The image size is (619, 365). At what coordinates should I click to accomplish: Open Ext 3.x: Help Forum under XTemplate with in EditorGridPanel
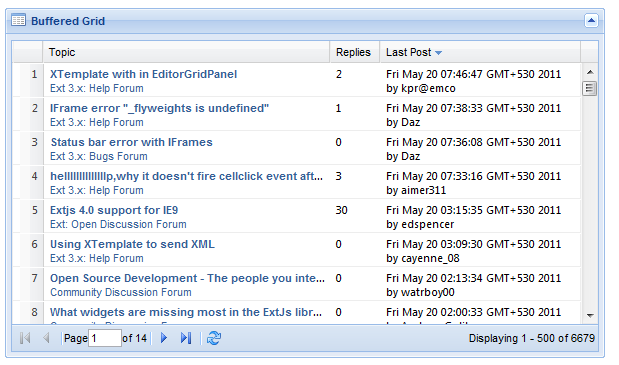97,88
